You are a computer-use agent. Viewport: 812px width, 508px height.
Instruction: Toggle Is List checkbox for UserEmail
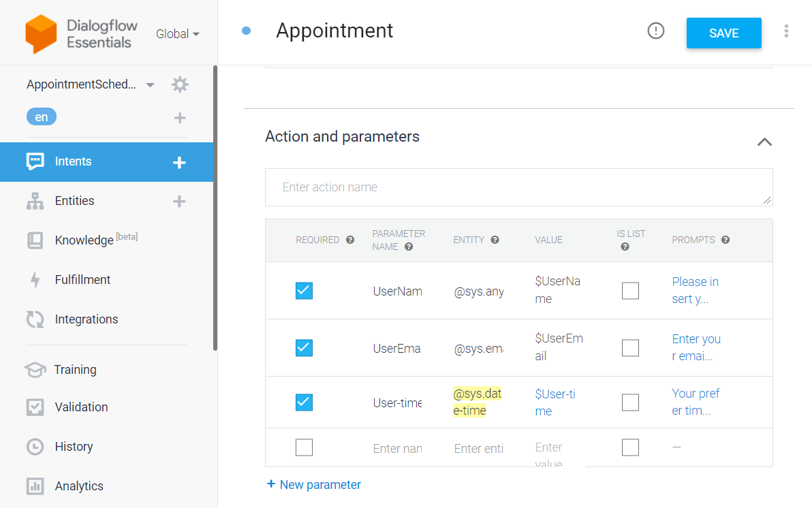tap(630, 348)
